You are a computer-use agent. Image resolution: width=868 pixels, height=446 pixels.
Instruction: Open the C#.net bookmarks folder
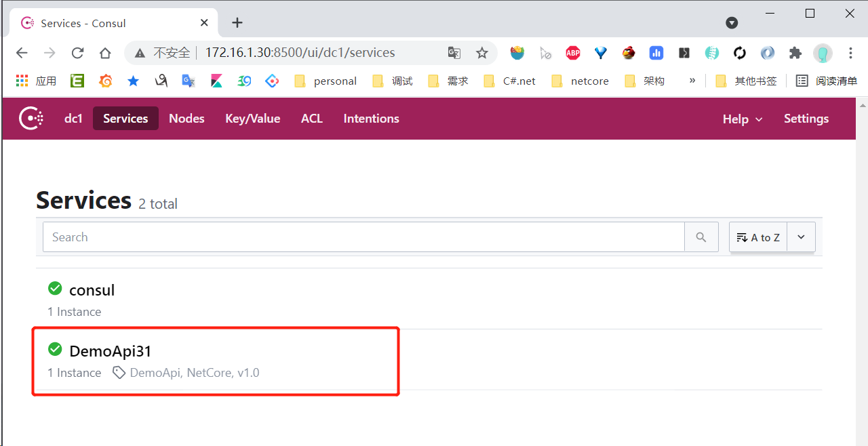509,81
